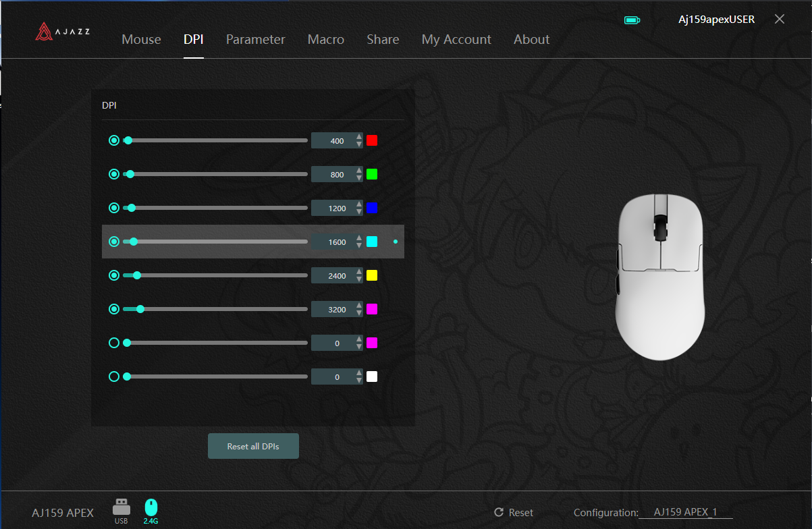The image size is (812, 529).
Task: Pick the blue color swatch for 1200 DPI
Action: (x=372, y=208)
